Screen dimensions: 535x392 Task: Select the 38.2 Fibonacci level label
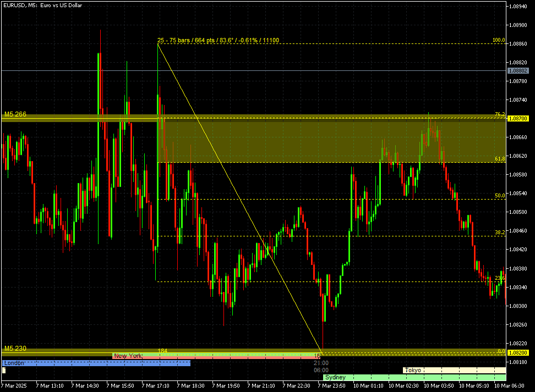[x=500, y=233]
